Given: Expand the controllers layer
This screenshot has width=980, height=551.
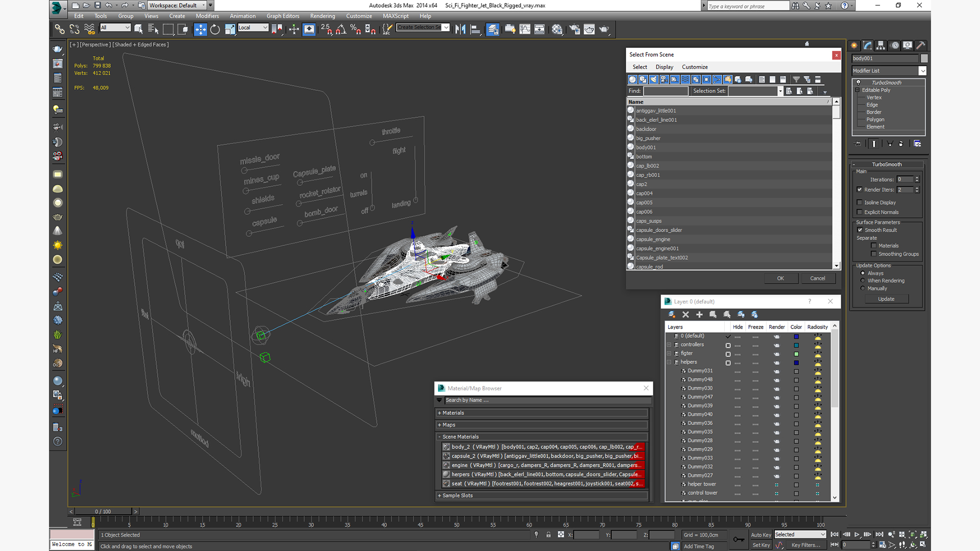Looking at the screenshot, I should tap(669, 345).
